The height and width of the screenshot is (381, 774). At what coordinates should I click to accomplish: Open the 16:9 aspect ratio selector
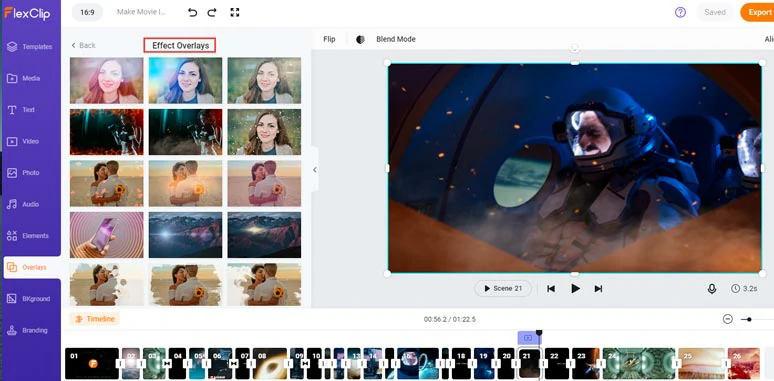point(87,12)
